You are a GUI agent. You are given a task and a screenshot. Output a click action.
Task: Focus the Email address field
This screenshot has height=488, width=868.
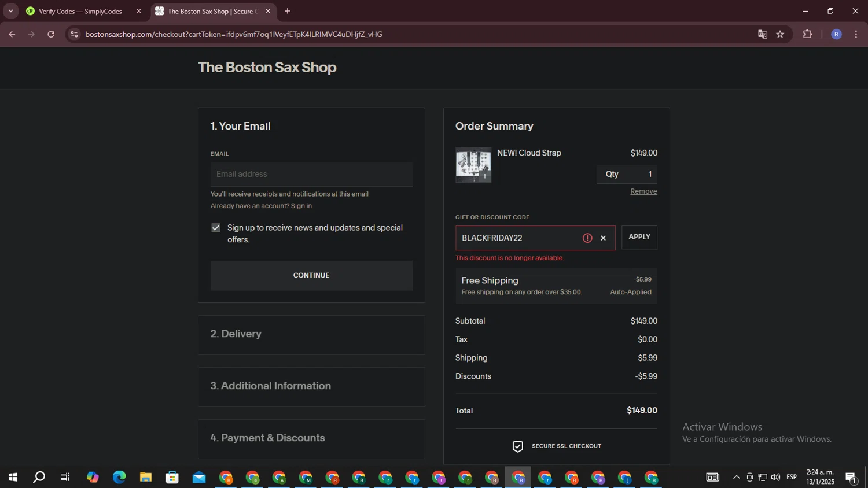311,174
